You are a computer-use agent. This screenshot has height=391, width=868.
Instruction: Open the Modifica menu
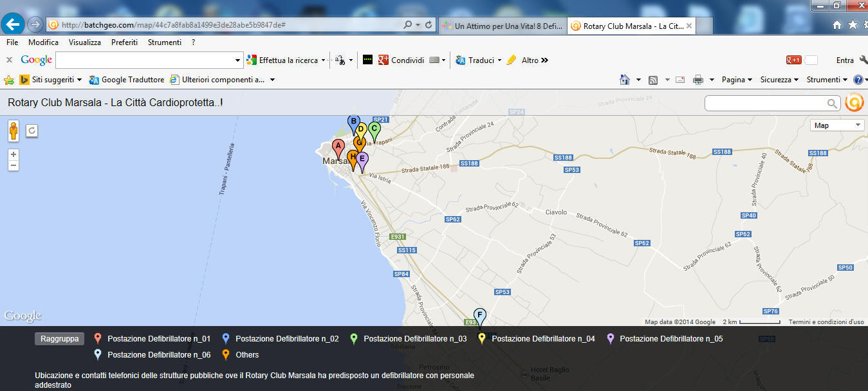pyautogui.click(x=43, y=42)
